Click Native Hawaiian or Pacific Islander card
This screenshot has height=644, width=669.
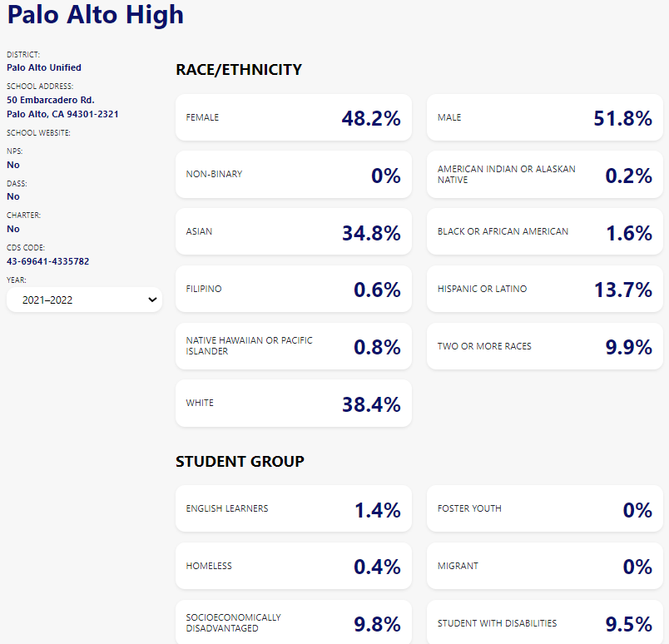click(x=293, y=346)
